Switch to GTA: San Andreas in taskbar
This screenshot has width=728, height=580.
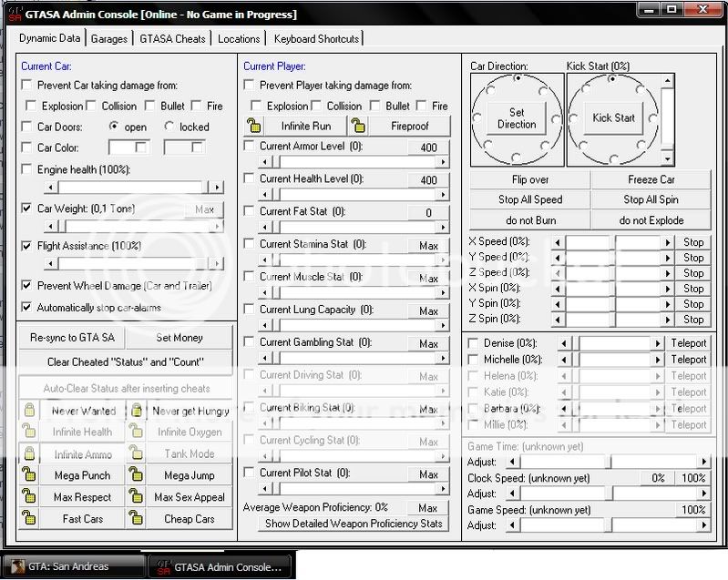pos(73,566)
